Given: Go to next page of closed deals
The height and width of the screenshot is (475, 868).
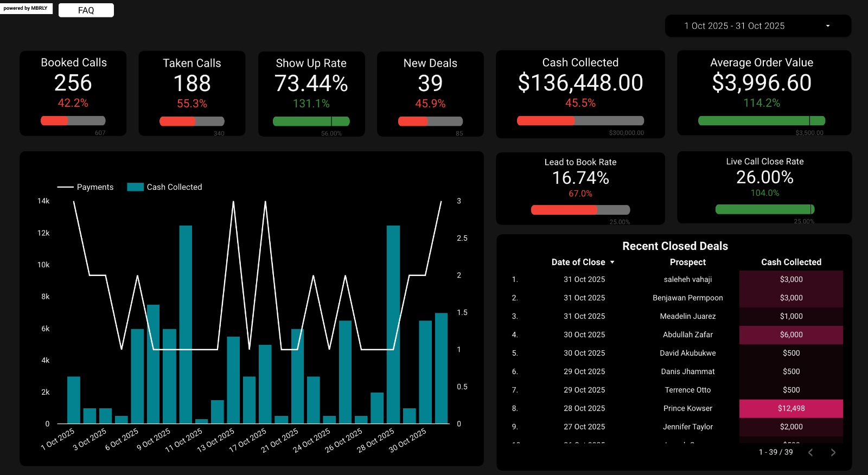Looking at the screenshot, I should [x=833, y=452].
